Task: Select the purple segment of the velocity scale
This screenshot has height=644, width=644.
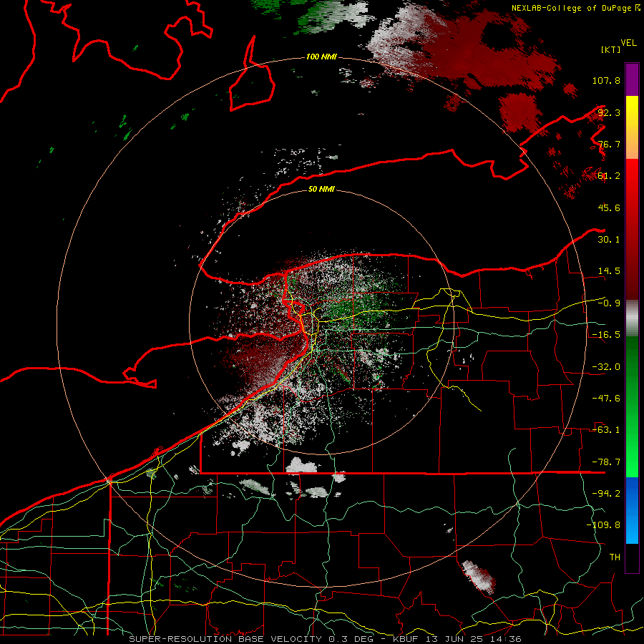Action: click(632, 79)
